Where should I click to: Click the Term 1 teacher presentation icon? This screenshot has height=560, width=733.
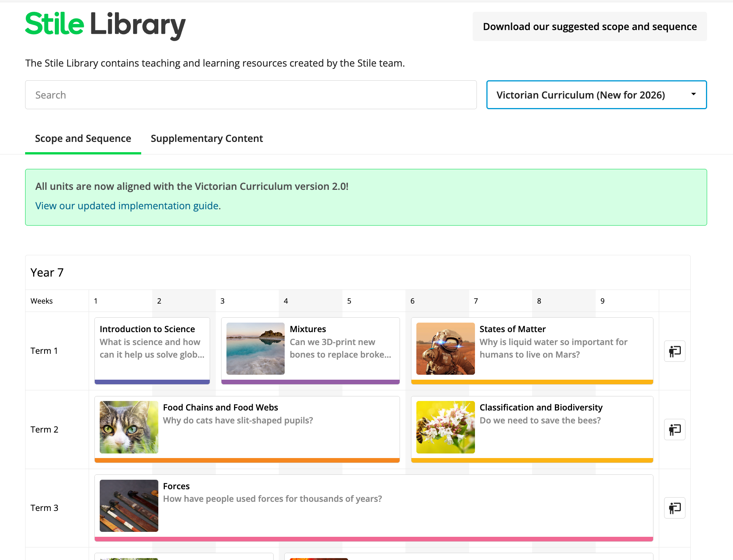pyautogui.click(x=674, y=351)
